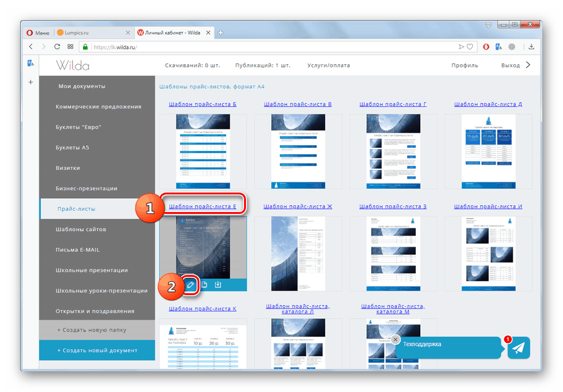
Task: Open link Шаблон прайс-листа Ж
Action: point(298,206)
